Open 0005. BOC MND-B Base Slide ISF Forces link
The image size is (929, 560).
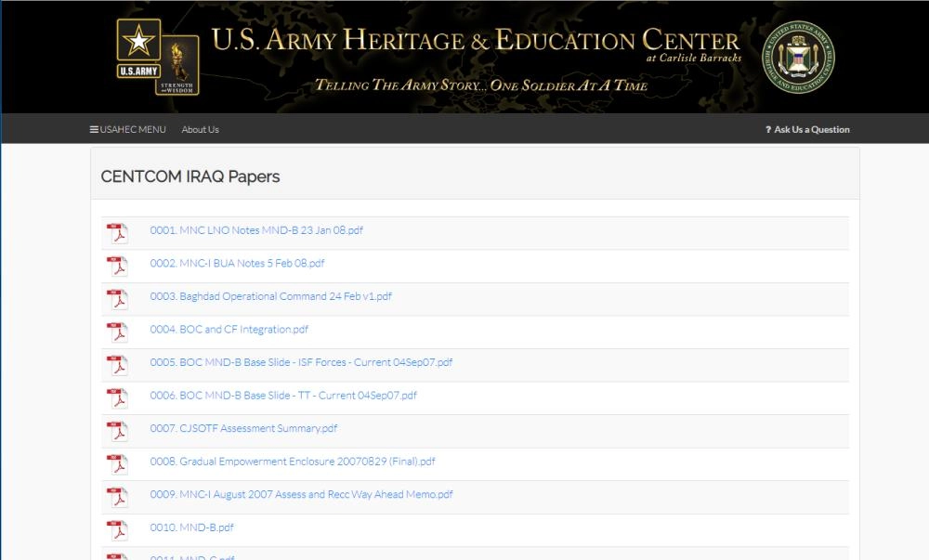pos(301,362)
